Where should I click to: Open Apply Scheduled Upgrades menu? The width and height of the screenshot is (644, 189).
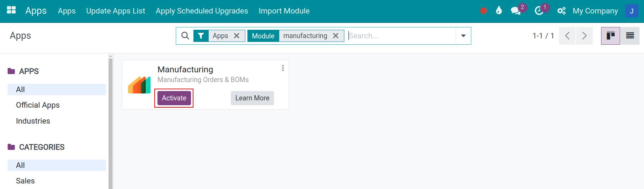[x=202, y=11]
